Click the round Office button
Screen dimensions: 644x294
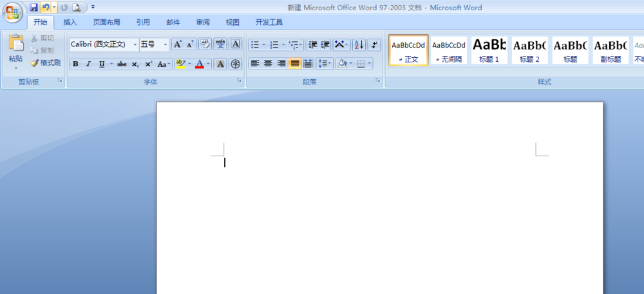point(13,12)
